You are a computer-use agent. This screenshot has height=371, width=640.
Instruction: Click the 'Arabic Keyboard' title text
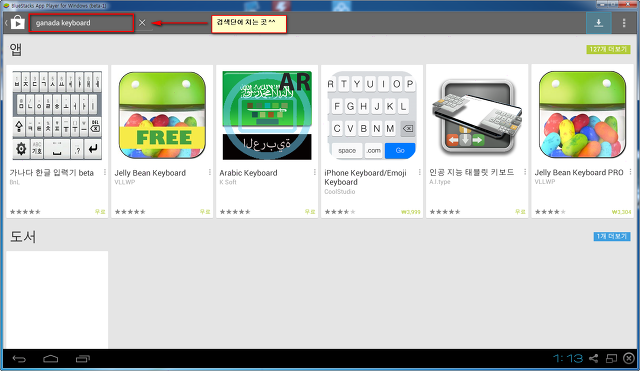248,173
